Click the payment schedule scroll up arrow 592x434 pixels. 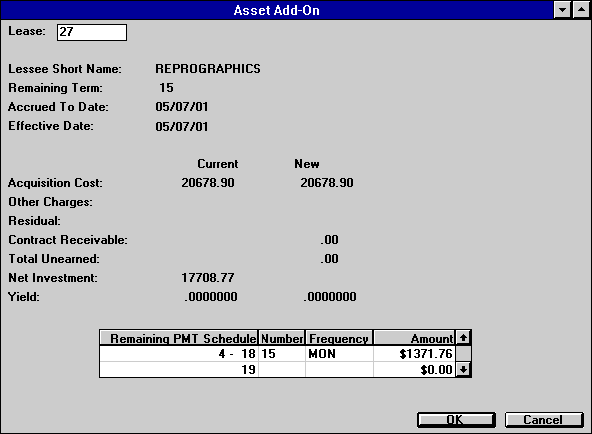pyautogui.click(x=463, y=337)
